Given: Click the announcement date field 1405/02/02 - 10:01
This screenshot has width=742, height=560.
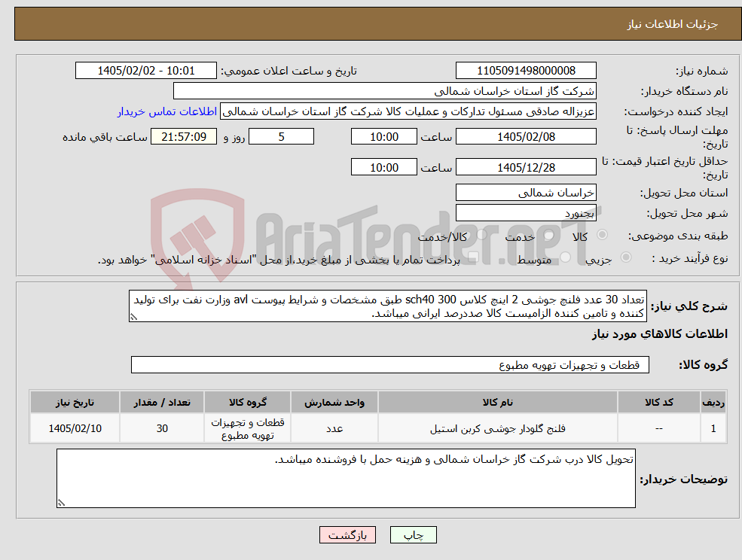Looking at the screenshot, I should [145, 71].
